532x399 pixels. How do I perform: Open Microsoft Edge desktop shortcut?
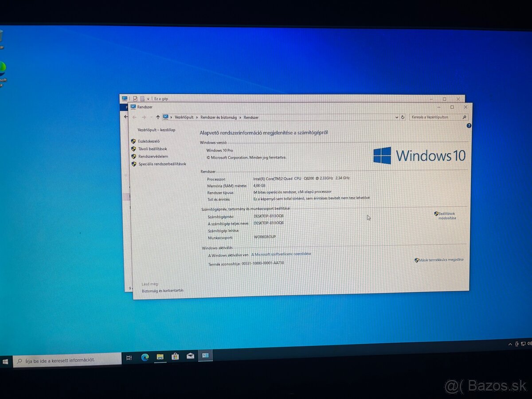pos(3,73)
